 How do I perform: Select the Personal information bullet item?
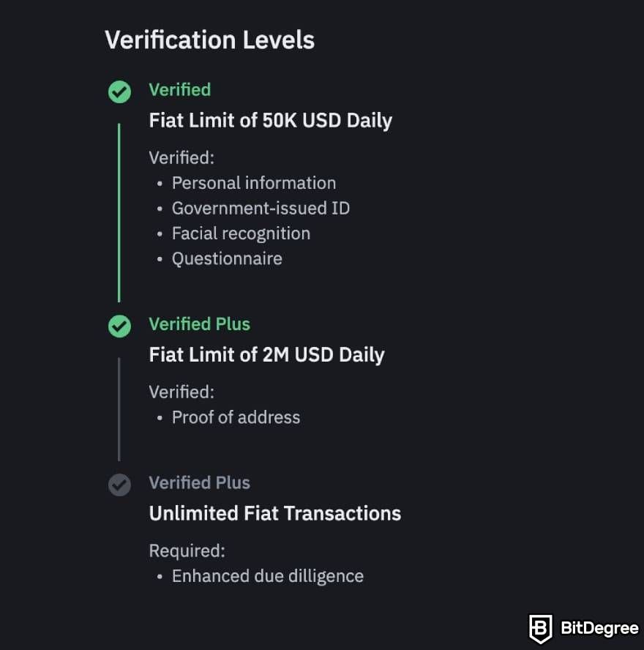point(254,183)
